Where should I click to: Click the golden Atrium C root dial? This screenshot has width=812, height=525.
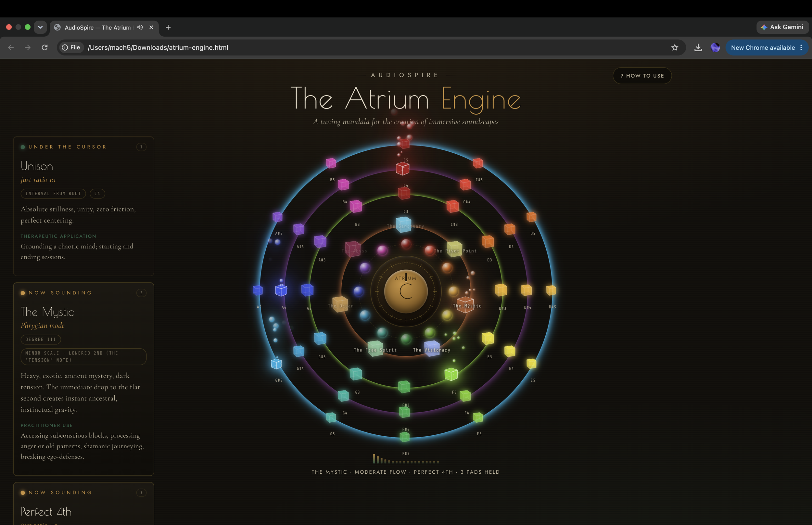pyautogui.click(x=406, y=291)
